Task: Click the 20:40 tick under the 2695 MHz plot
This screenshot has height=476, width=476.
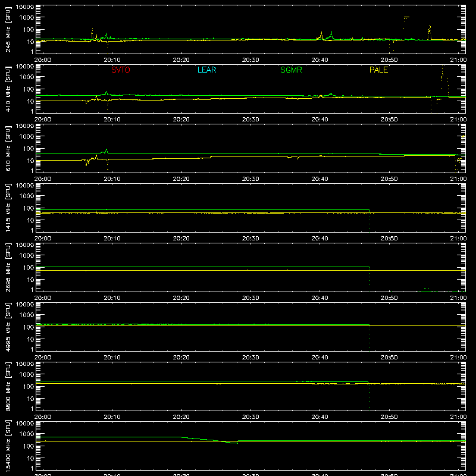Action: pos(320,298)
